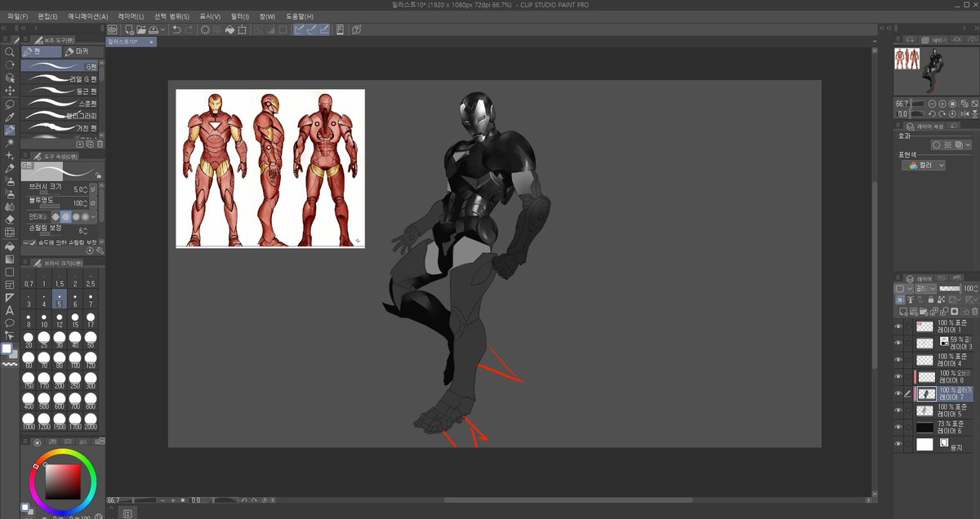Click Navigator flip horizontal icon

click(x=964, y=113)
